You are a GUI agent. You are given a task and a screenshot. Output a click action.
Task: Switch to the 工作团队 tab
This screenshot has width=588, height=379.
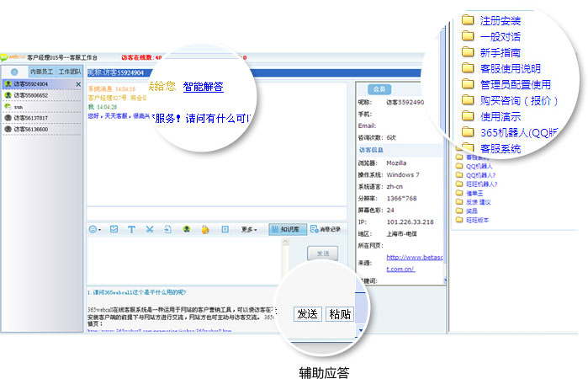coord(69,72)
